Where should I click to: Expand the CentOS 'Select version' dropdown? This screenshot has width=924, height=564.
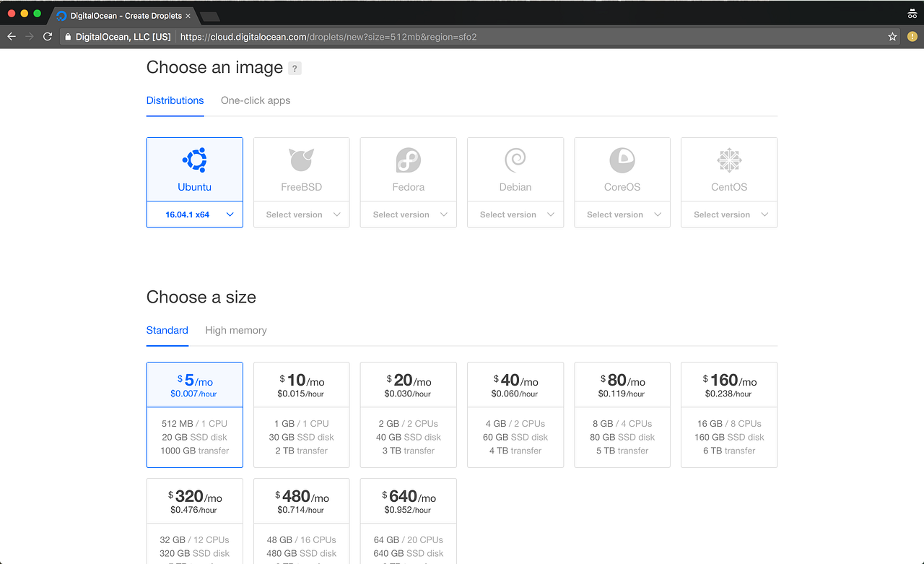tap(728, 214)
